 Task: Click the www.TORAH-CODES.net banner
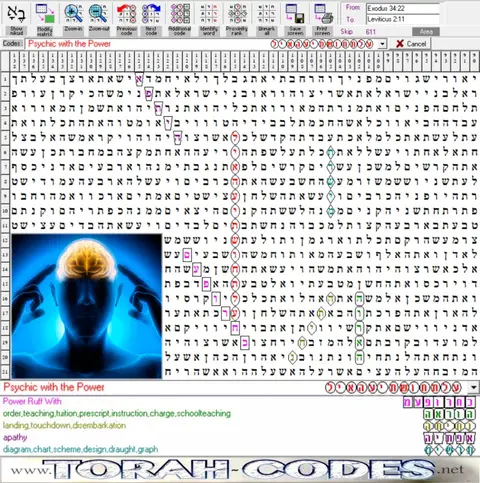click(x=240, y=470)
